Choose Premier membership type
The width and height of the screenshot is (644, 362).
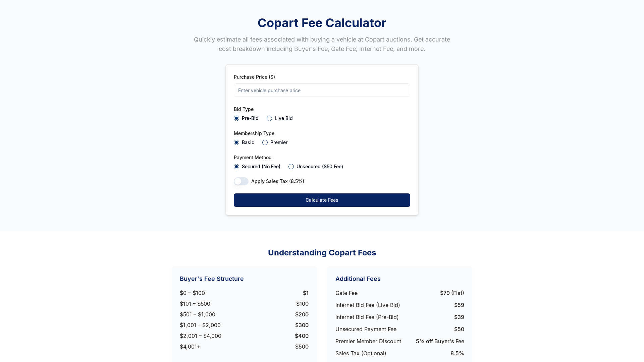point(265,142)
